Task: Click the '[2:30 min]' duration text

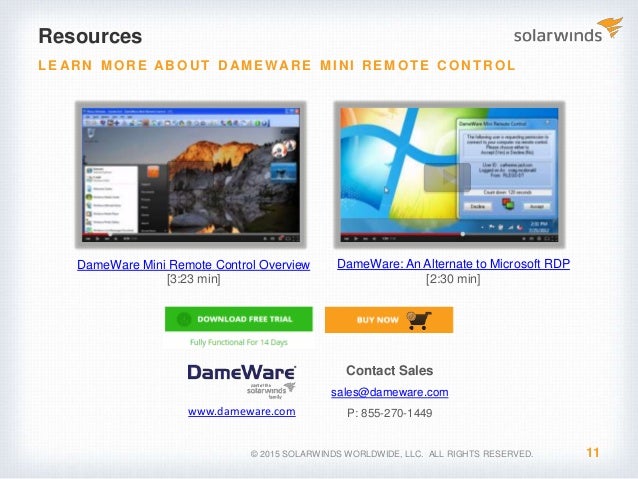Action: click(453, 279)
